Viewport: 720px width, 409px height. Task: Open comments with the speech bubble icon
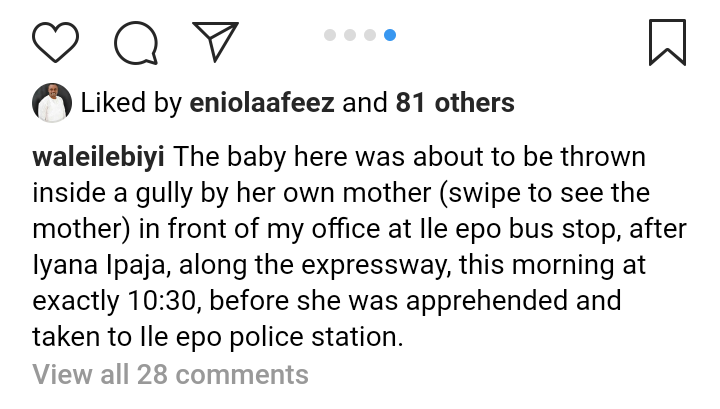[x=136, y=41]
